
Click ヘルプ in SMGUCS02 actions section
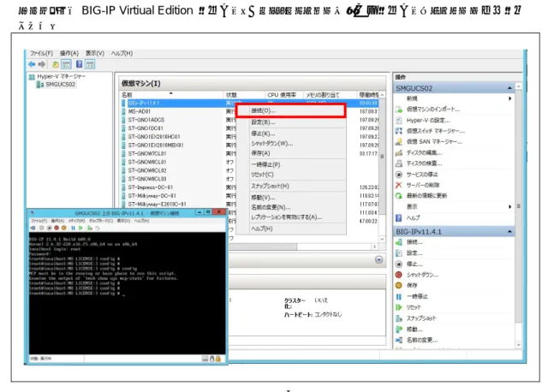(413, 217)
